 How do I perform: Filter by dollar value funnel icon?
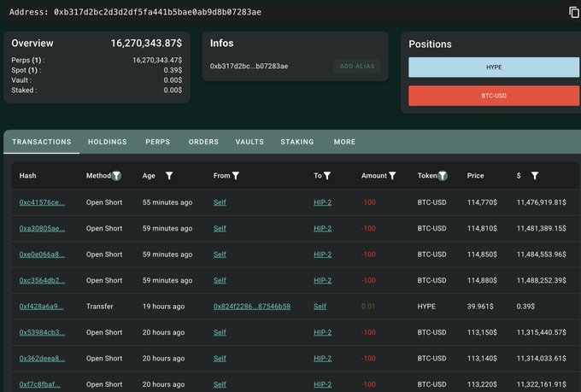point(535,176)
